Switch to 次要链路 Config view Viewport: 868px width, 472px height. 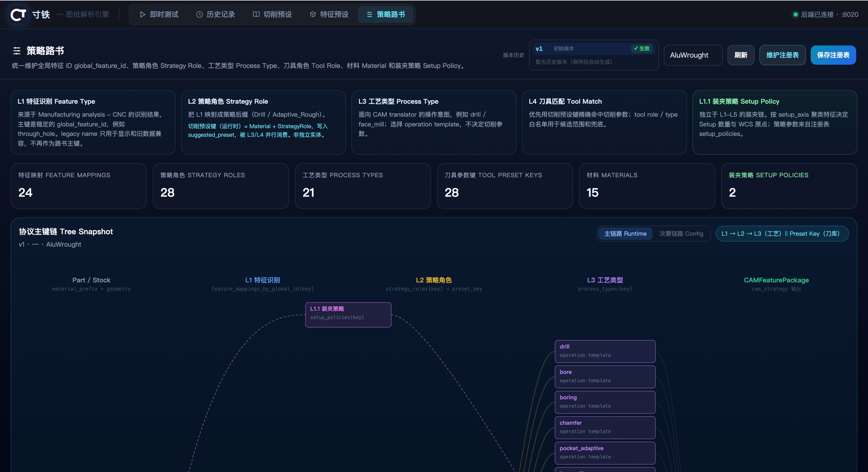(x=681, y=234)
